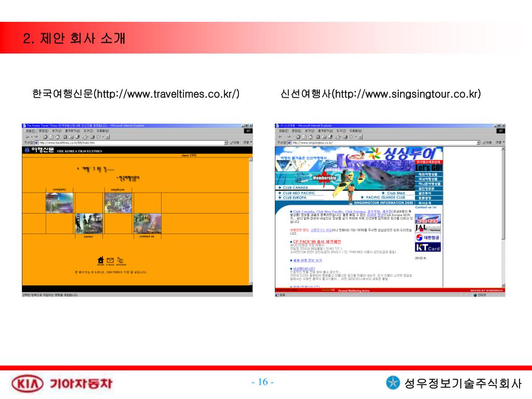Image resolution: width=532 pixels, height=399 pixels.
Task: Click Let's GO! banner
Action: coord(429,168)
